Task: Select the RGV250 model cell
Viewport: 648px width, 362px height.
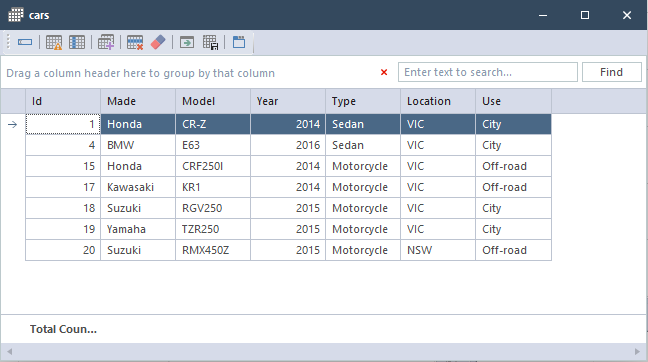Action: point(213,208)
